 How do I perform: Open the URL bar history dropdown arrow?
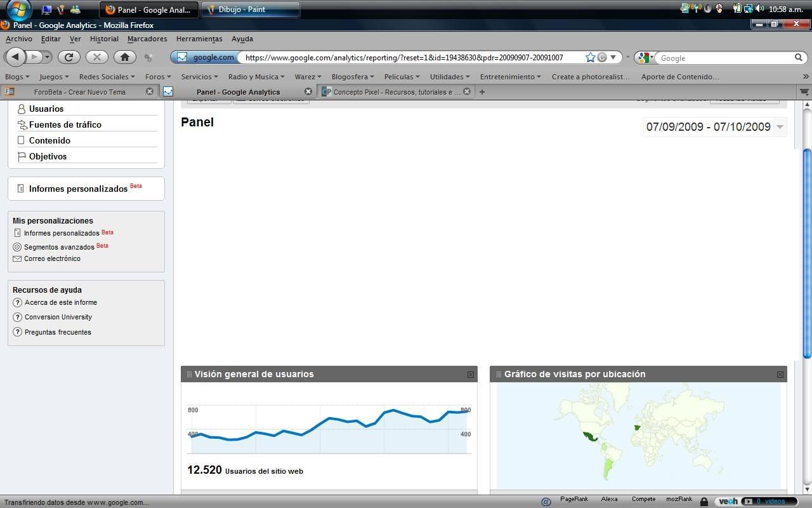click(x=613, y=57)
